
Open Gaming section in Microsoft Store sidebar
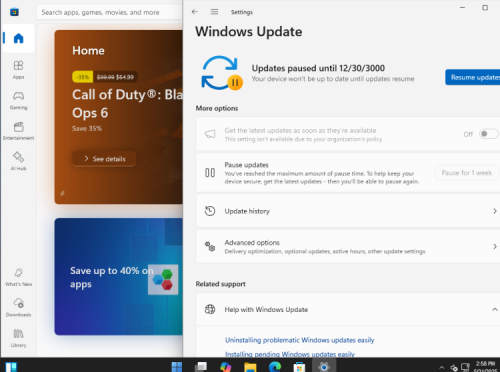coord(18,100)
